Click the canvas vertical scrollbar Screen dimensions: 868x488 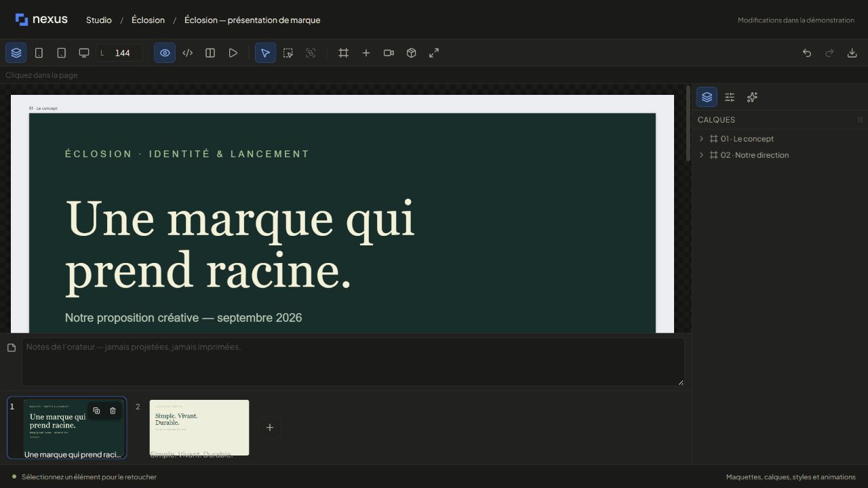(688, 123)
